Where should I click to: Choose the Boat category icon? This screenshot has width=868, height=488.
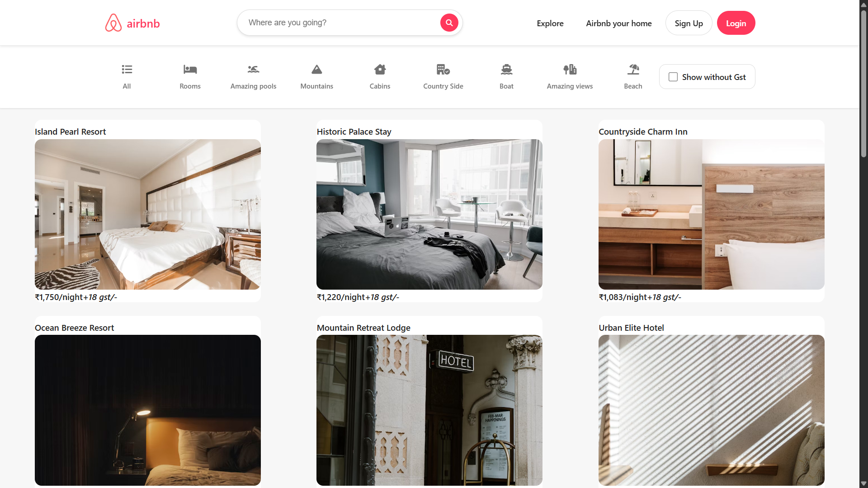tap(506, 70)
